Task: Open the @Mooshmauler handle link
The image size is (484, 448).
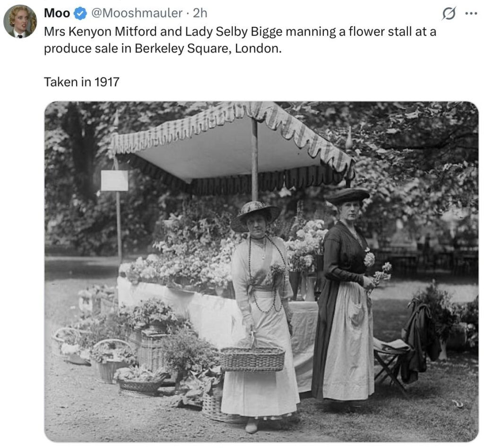Action: 136,13
